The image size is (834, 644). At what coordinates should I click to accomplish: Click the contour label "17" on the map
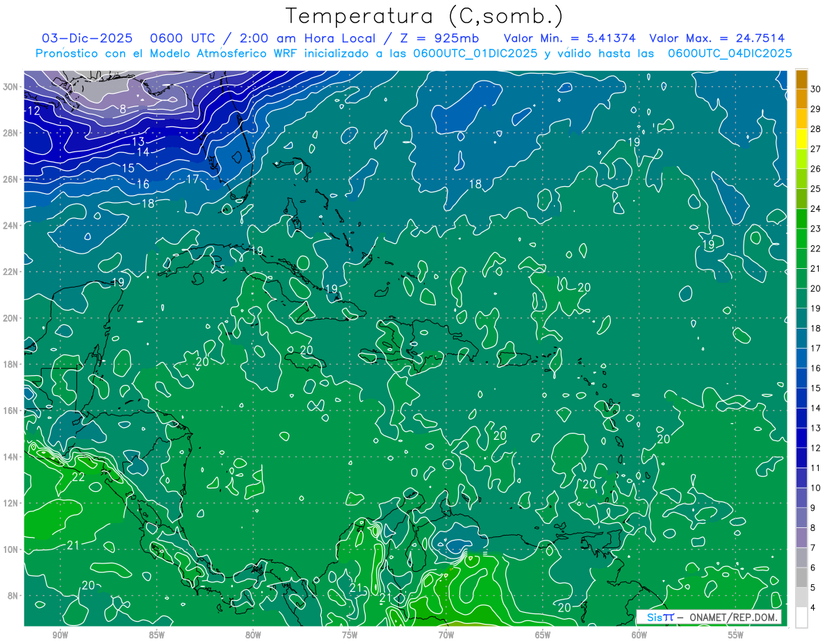click(193, 179)
